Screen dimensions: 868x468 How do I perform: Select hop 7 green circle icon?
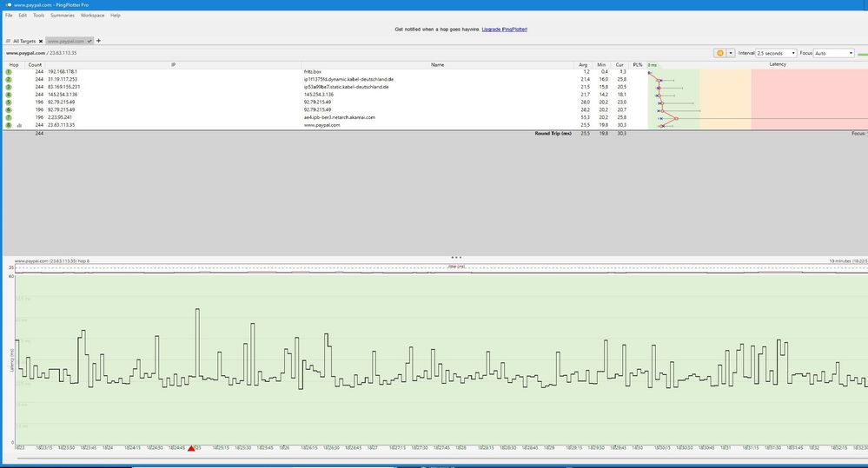[9, 118]
